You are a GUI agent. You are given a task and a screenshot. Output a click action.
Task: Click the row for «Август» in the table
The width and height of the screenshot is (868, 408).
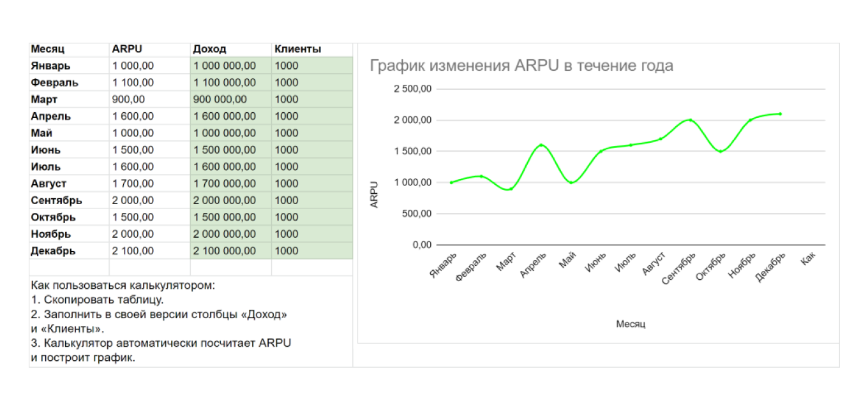[49, 183]
